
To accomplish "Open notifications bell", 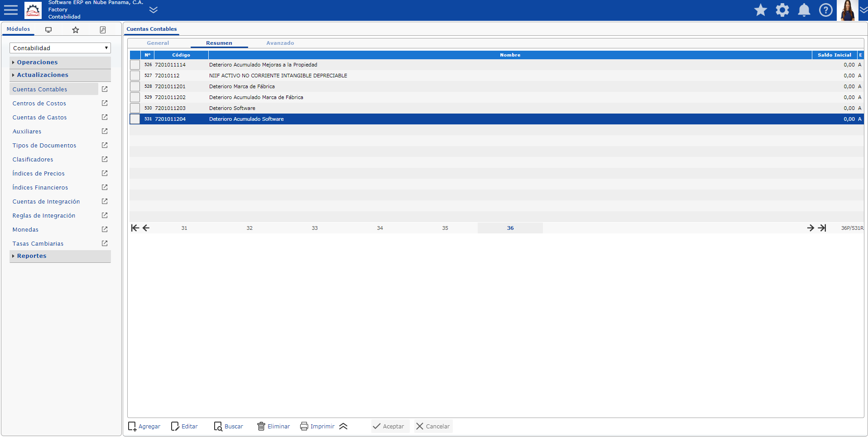I will (x=804, y=10).
